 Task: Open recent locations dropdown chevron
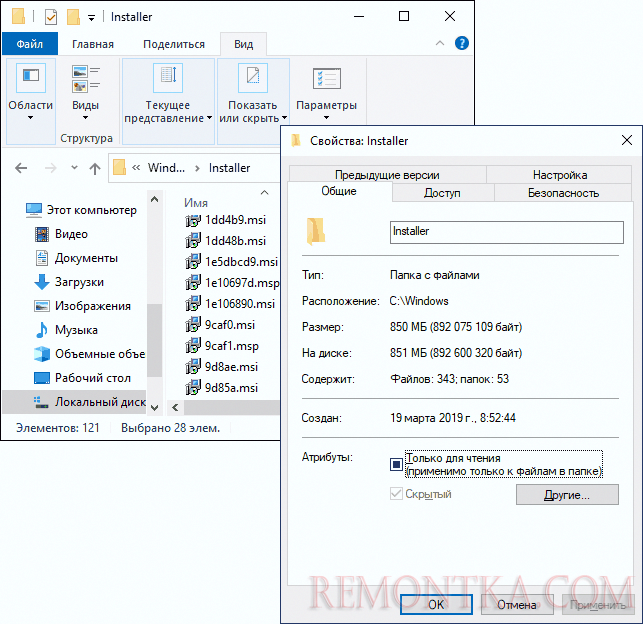[x=74, y=167]
